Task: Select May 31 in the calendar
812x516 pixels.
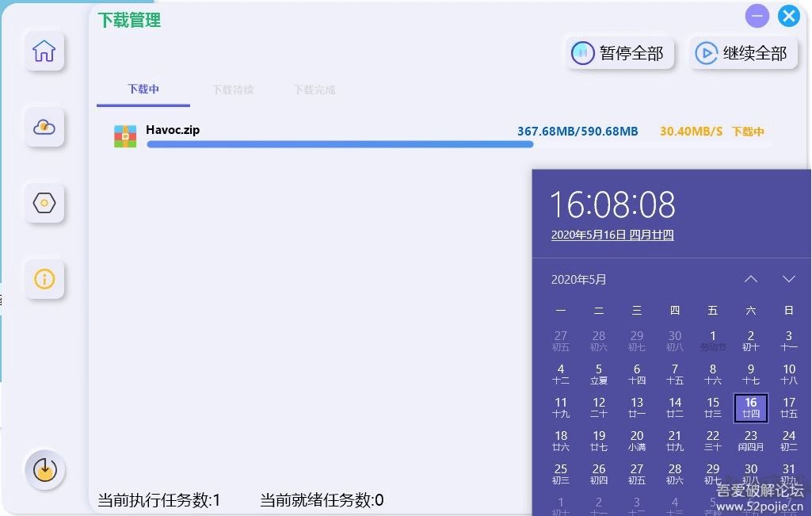Action: tap(789, 474)
